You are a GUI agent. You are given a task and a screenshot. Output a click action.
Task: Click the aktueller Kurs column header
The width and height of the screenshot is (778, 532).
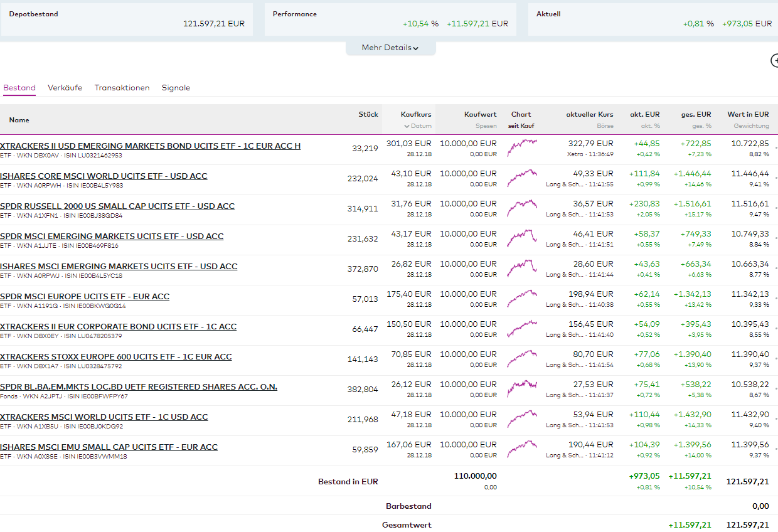coord(589,114)
